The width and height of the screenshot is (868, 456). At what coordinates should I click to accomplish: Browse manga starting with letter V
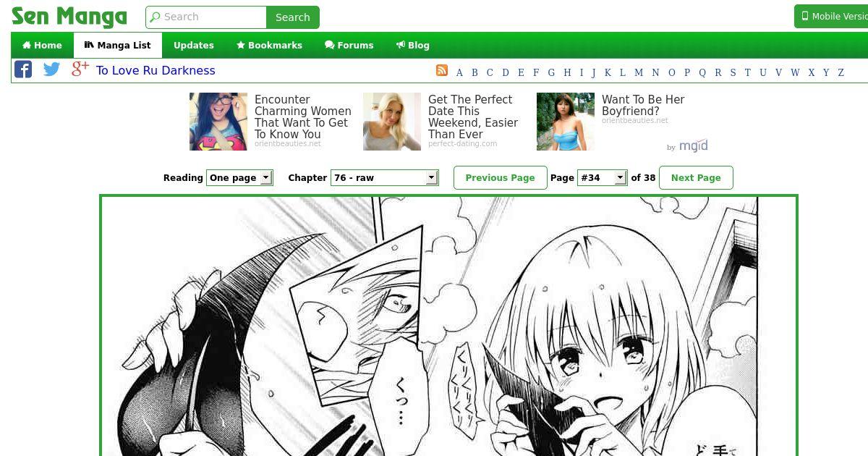[x=778, y=72]
